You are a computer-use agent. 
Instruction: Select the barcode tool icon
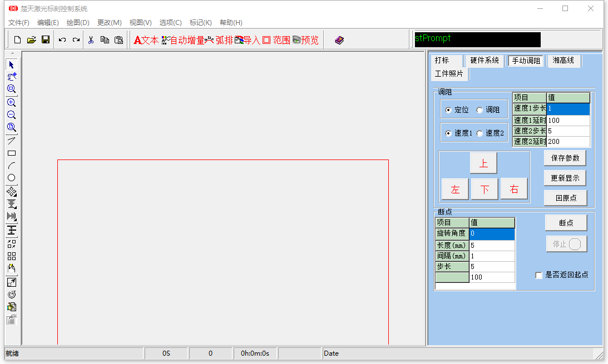point(12,217)
